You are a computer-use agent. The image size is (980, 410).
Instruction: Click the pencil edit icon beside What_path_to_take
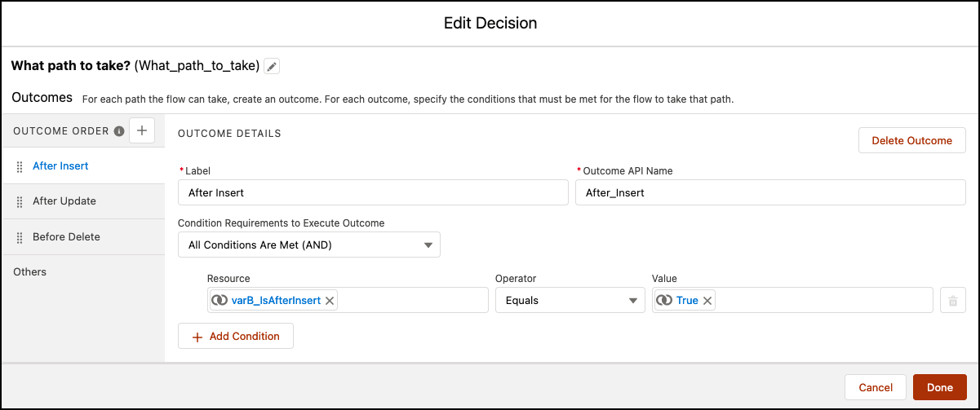coord(272,66)
